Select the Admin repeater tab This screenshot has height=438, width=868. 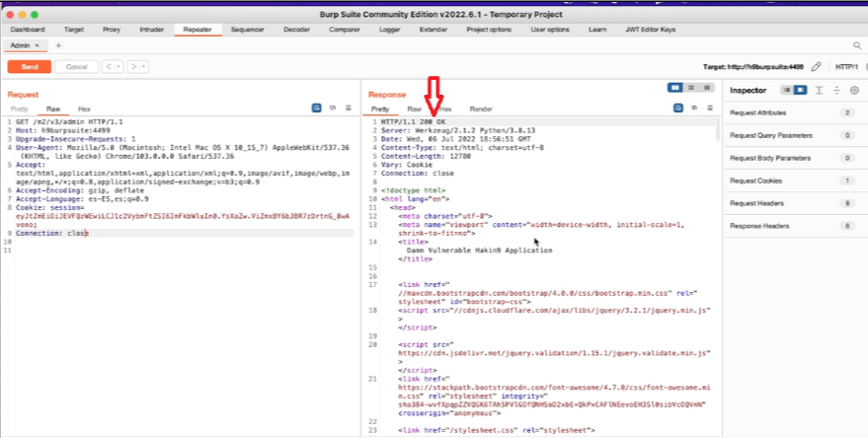tap(20, 45)
